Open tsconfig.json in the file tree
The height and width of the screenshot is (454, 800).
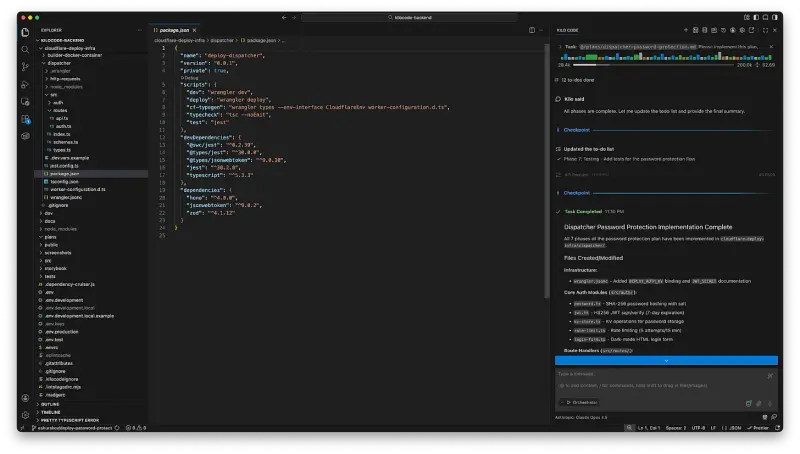[x=65, y=180]
